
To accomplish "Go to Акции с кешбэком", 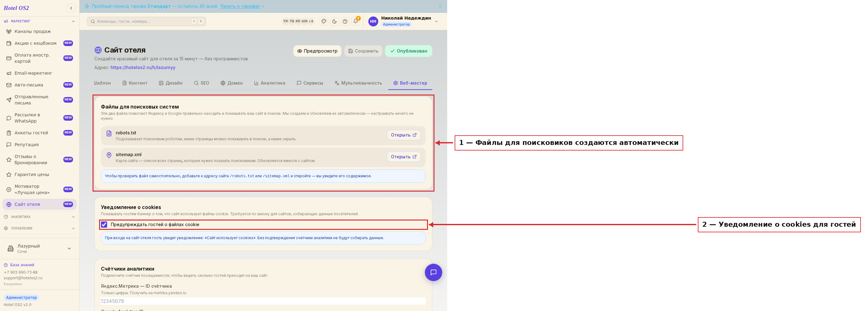I will (39, 43).
